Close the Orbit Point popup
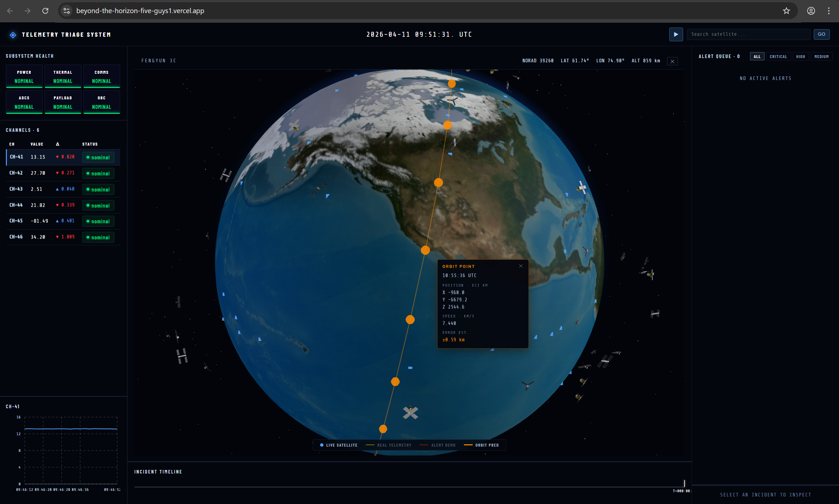This screenshot has width=839, height=504. tap(521, 266)
